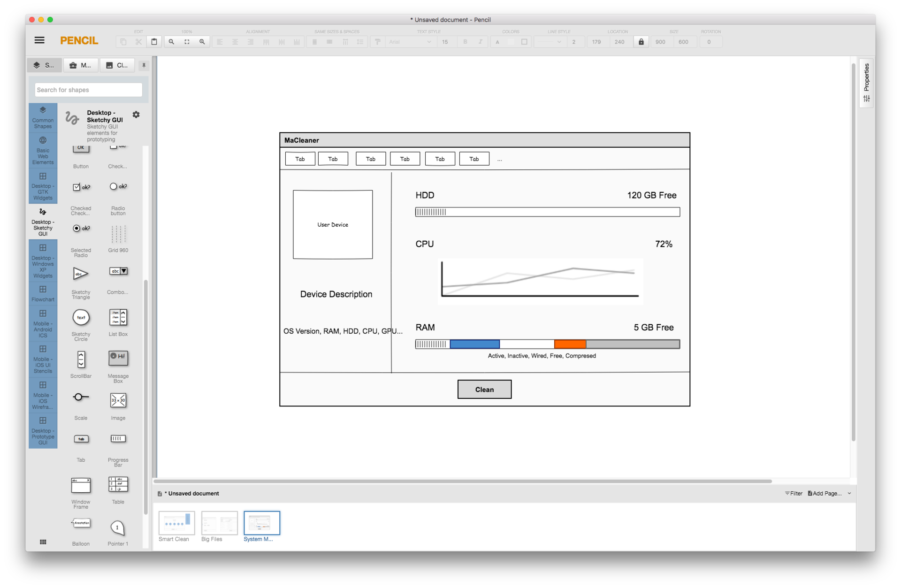901x588 pixels.
Task: Open collection settings gear icon
Action: point(136,115)
